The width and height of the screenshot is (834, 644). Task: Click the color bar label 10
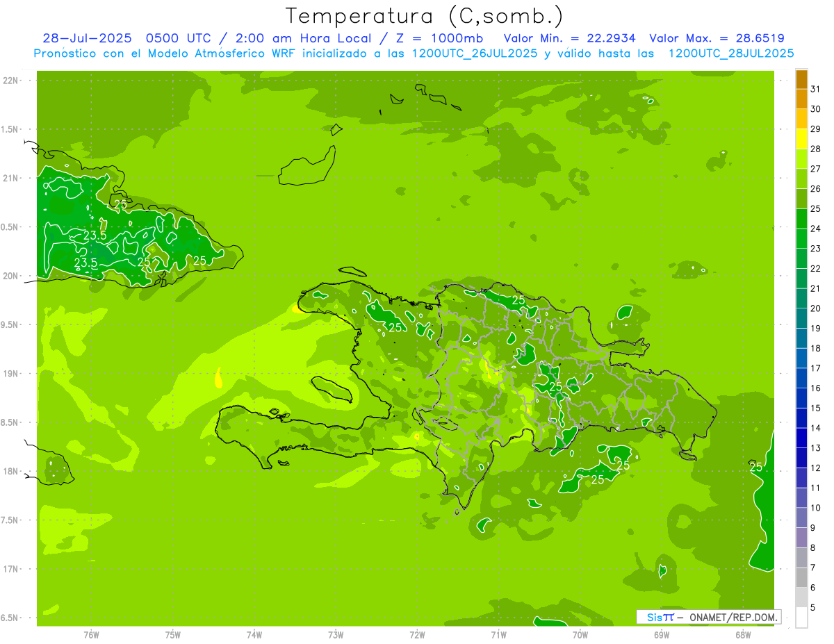click(816, 508)
